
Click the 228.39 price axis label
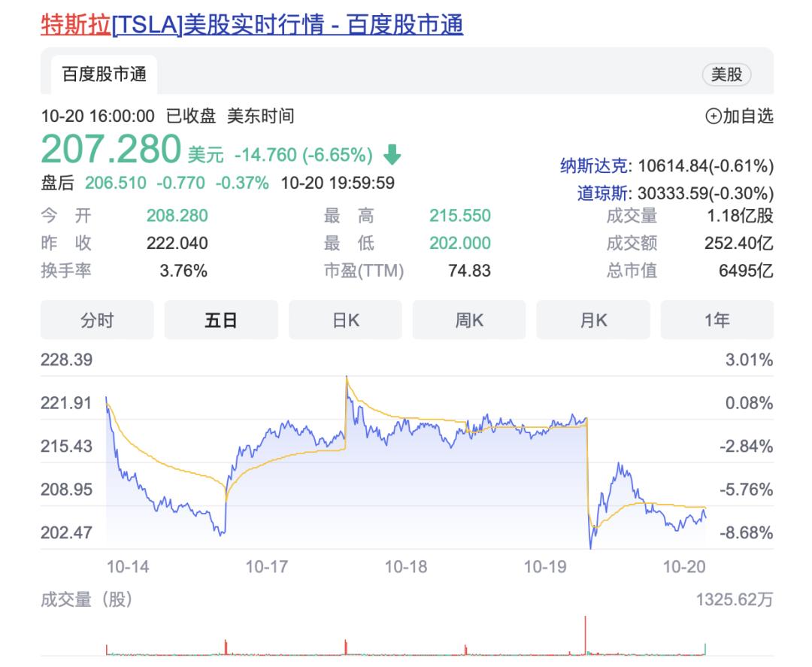[67, 359]
